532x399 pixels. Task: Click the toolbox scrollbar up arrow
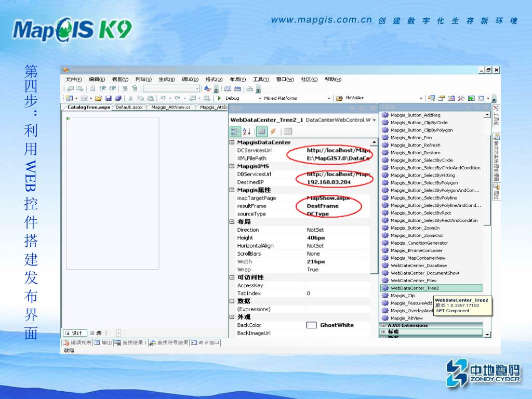[487, 115]
